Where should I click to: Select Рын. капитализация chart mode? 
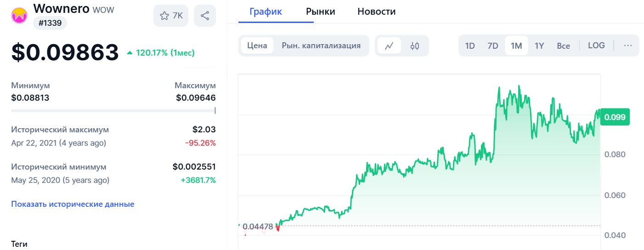click(321, 45)
